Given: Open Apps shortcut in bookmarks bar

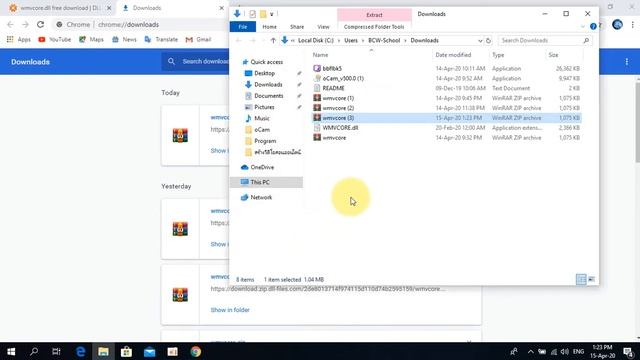Looking at the screenshot, I should pyautogui.click(x=19, y=39).
